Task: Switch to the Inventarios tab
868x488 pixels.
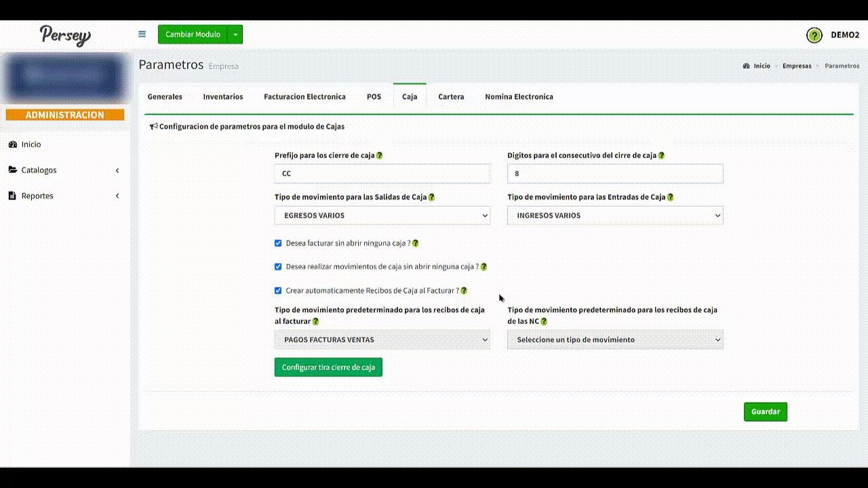Action: 222,97
